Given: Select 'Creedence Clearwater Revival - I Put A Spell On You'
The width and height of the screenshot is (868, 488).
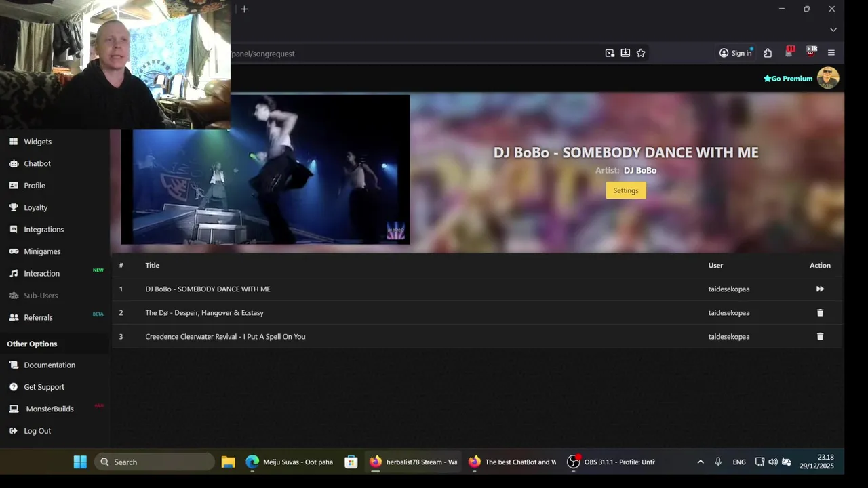Looking at the screenshot, I should point(225,337).
